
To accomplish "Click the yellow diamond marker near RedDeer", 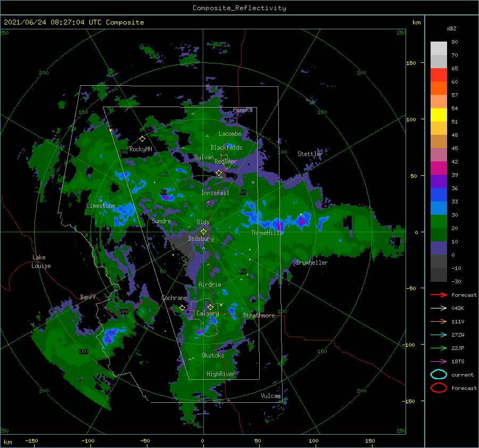I will point(219,173).
